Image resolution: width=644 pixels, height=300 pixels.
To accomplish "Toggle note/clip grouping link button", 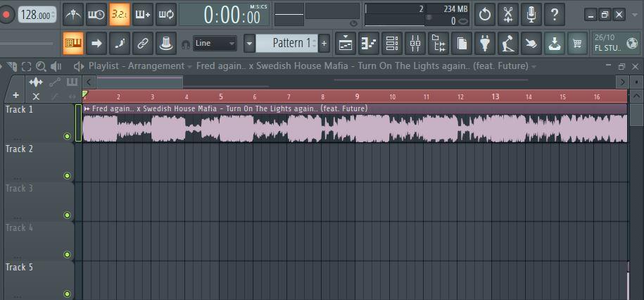I will pyautogui.click(x=142, y=43).
